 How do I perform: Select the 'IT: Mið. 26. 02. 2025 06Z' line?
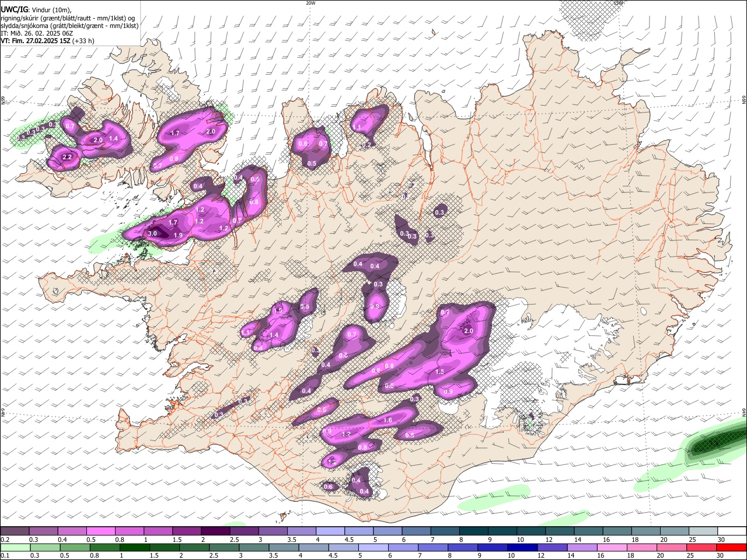click(36, 33)
